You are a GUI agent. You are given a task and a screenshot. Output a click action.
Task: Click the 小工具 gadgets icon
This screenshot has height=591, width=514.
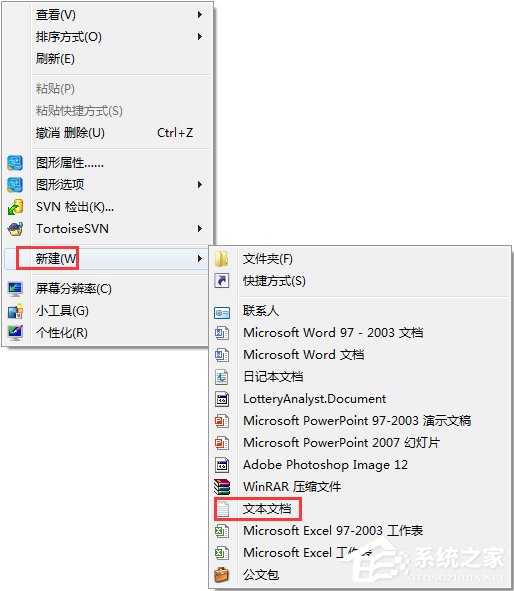point(15,311)
